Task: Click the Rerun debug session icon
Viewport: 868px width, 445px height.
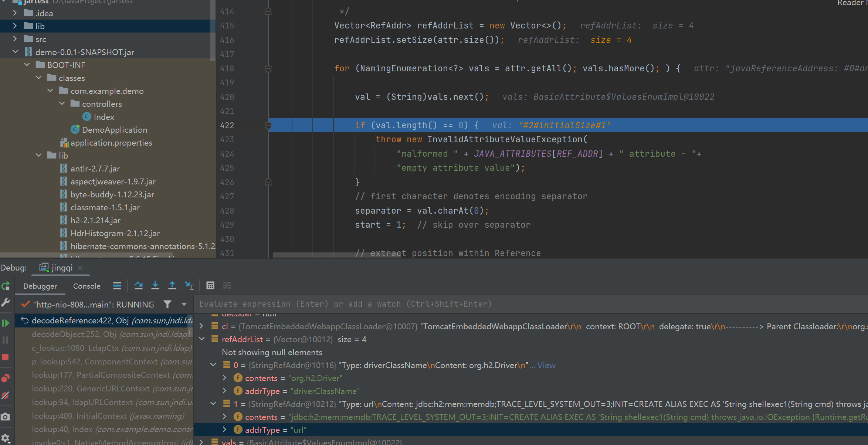Action: tap(6, 286)
